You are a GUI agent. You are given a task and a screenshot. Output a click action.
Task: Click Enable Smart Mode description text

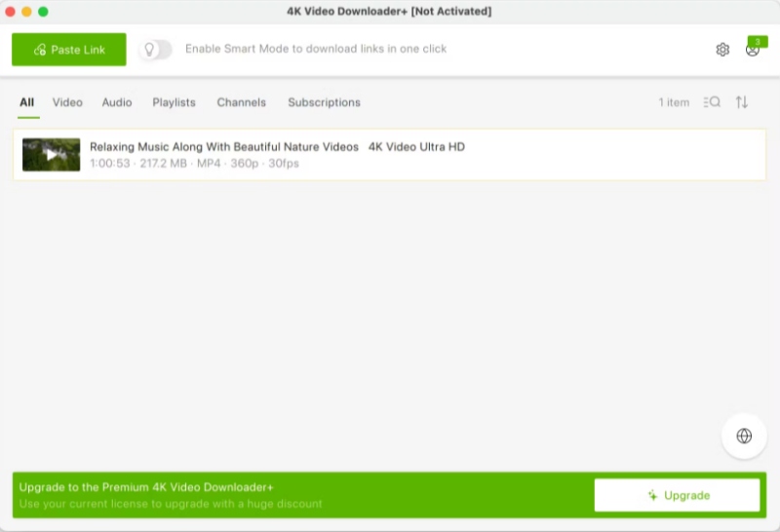(x=316, y=49)
